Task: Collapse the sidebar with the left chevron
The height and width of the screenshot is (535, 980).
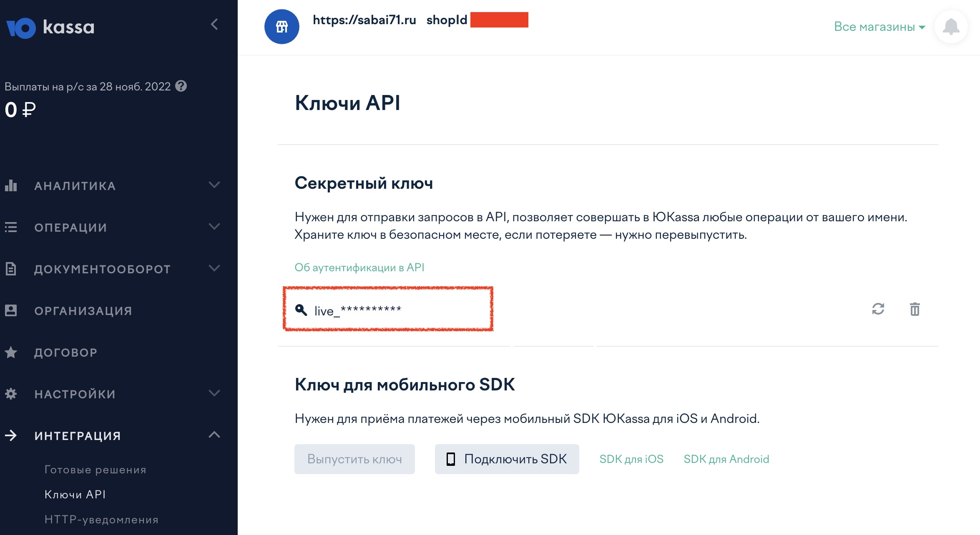Action: coord(214,25)
